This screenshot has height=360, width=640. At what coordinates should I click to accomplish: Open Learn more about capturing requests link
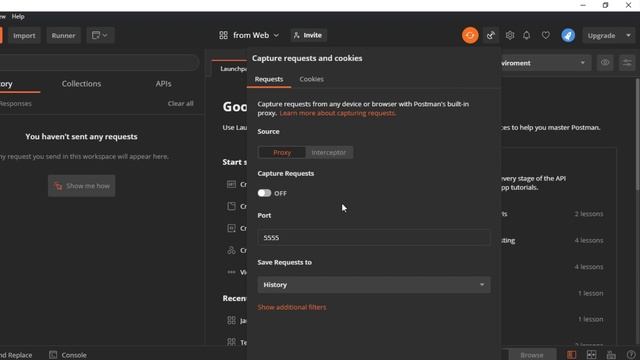pos(337,113)
